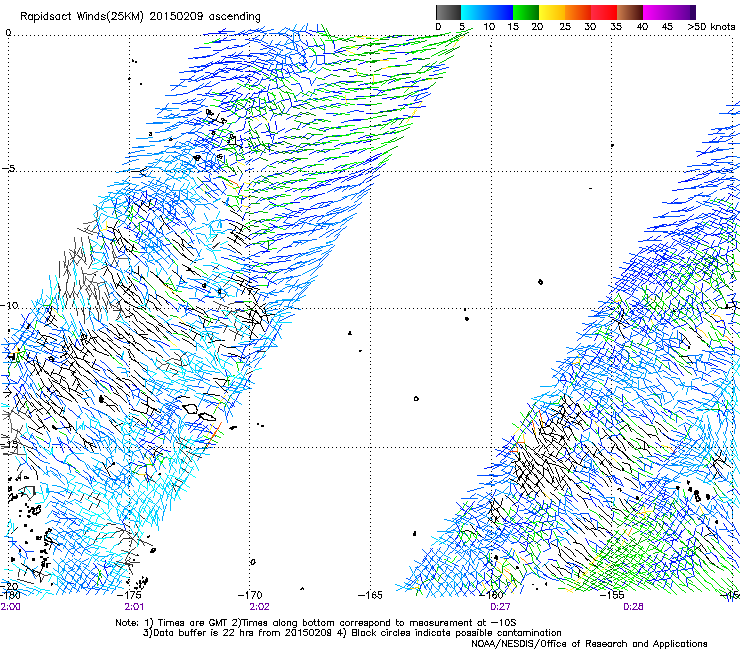This screenshot has width=740, height=650.
Task: Click the '>50 knots' legend label
Action: [x=711, y=27]
